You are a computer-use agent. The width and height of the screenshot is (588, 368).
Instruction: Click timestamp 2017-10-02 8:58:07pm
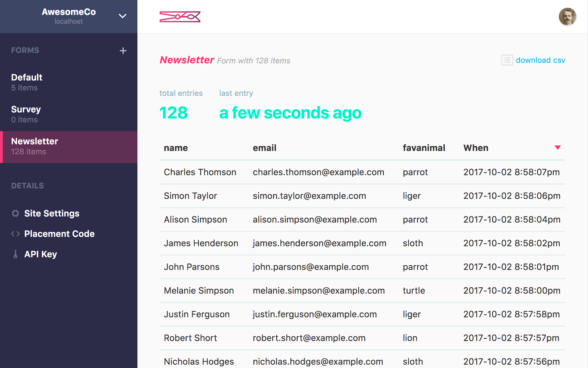coord(512,172)
